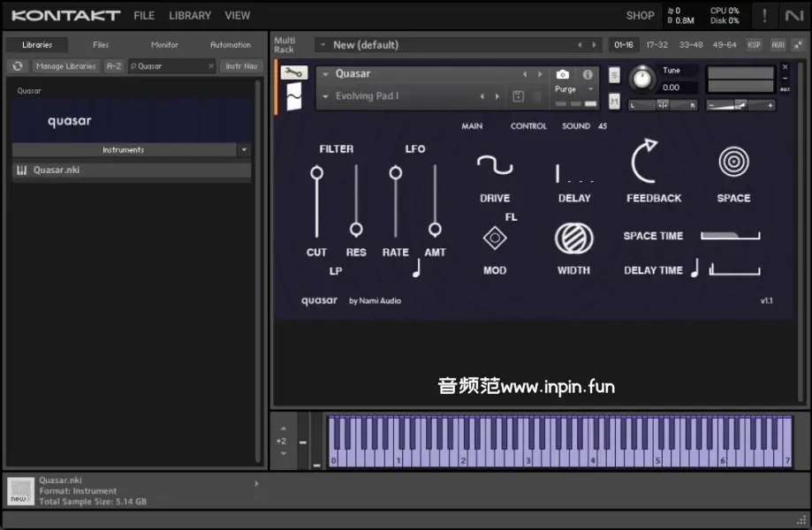The height and width of the screenshot is (530, 812).
Task: Click the MOD diamond icon
Action: (494, 238)
